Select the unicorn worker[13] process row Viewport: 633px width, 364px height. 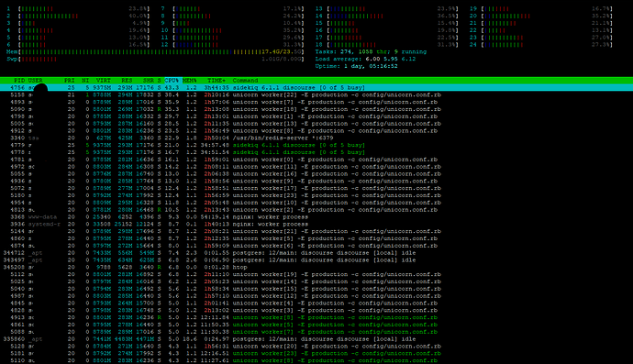316,124
